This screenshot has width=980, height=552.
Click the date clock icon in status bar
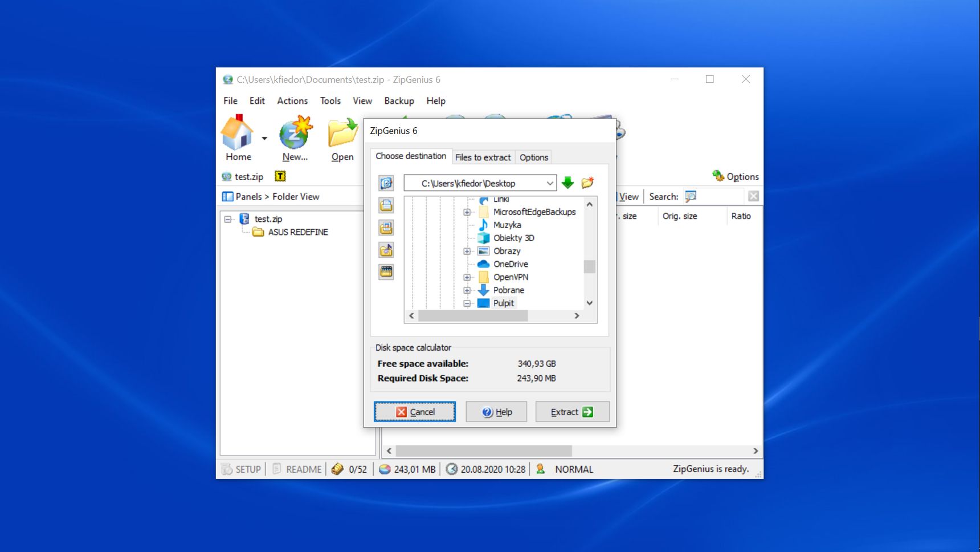pos(451,469)
